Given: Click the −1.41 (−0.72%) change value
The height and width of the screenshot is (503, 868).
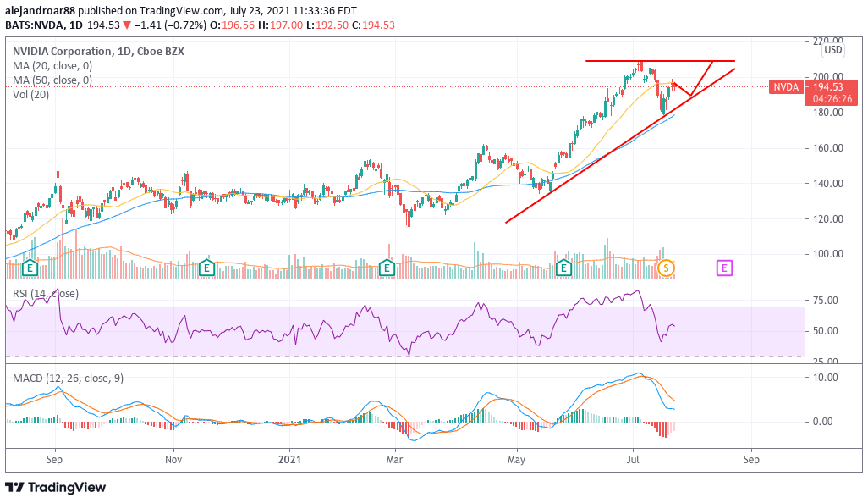Looking at the screenshot, I should pos(171,25).
